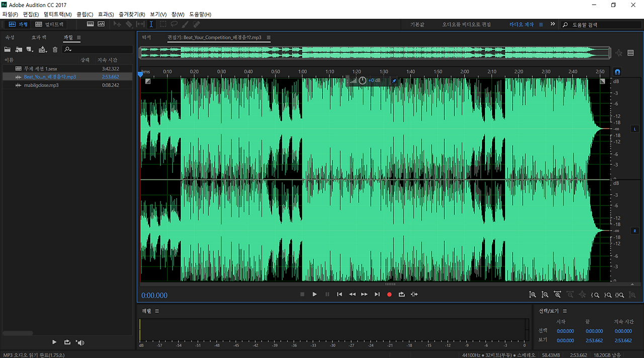
Task: Open the 레벨 panel options menu
Action: (157, 311)
